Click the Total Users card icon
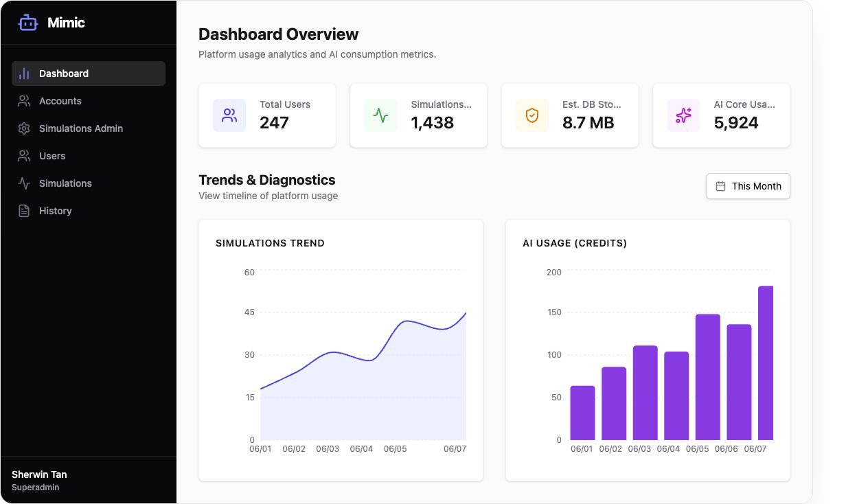This screenshot has height=504, width=846. pyautogui.click(x=229, y=115)
